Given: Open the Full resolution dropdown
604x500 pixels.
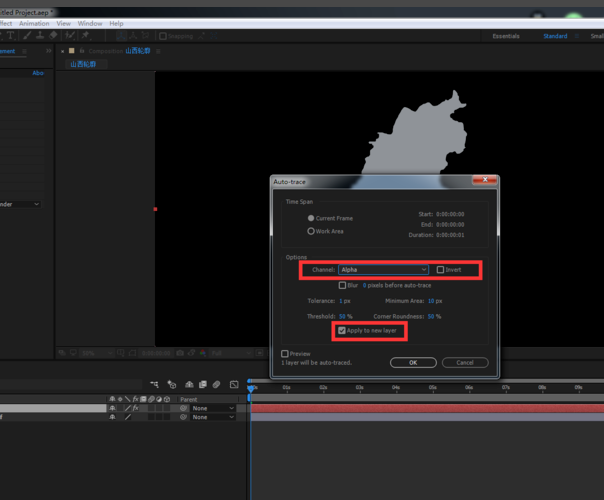Looking at the screenshot, I should click(231, 353).
